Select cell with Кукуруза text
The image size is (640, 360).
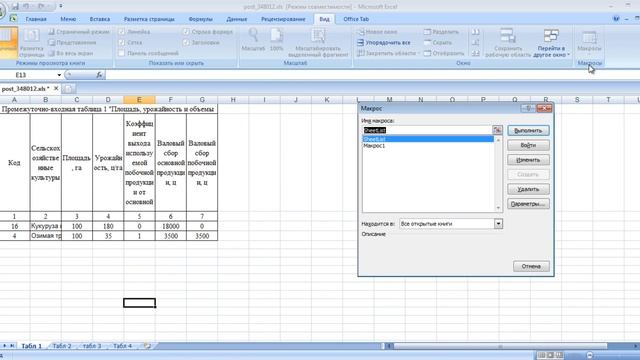click(x=46, y=226)
